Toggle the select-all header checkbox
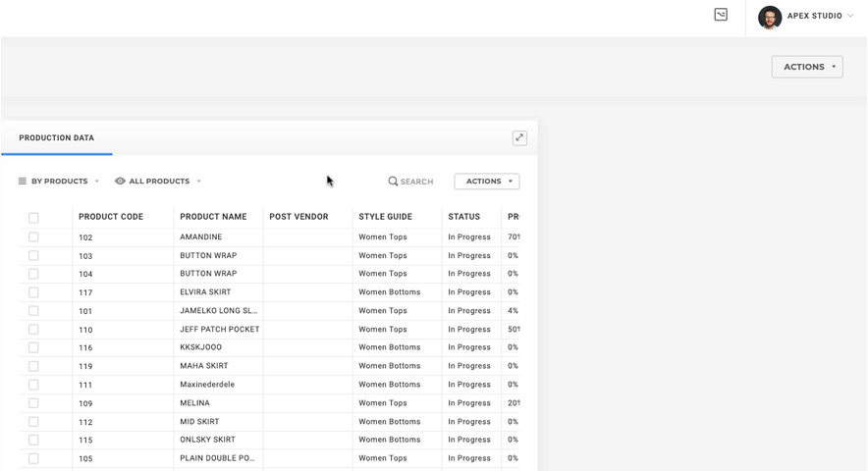This screenshot has width=868, height=471. (33, 218)
